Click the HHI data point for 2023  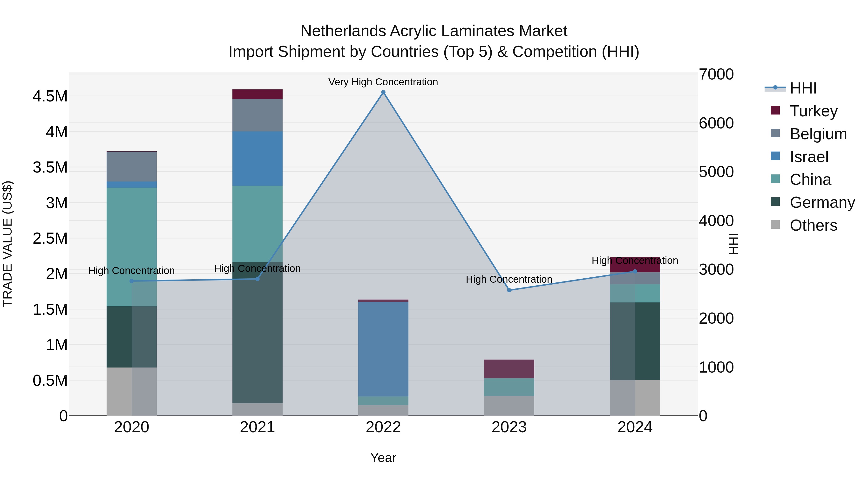(x=509, y=290)
